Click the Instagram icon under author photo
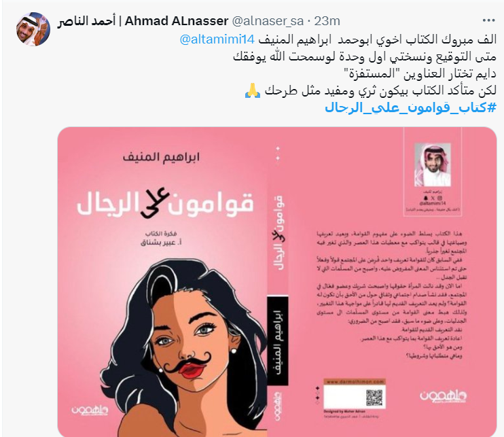The width and height of the screenshot is (504, 437). click(439, 198)
